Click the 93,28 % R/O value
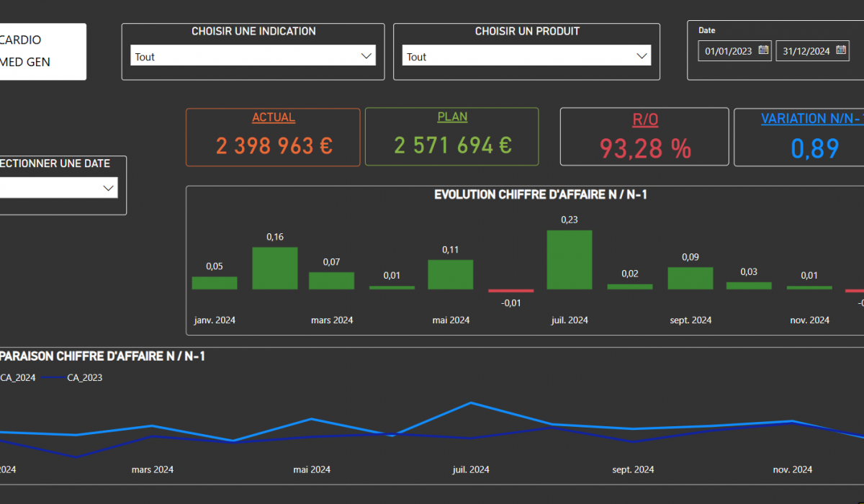Viewport: 864px width, 504px height. click(644, 148)
